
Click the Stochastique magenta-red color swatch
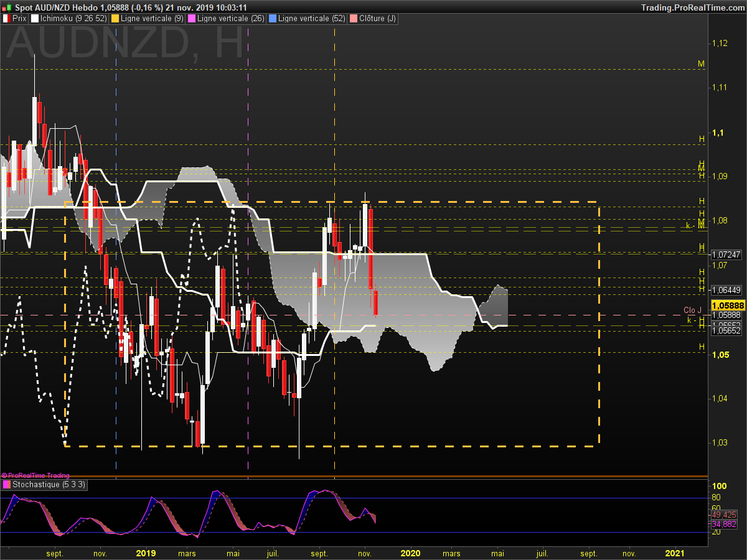tap(6, 484)
